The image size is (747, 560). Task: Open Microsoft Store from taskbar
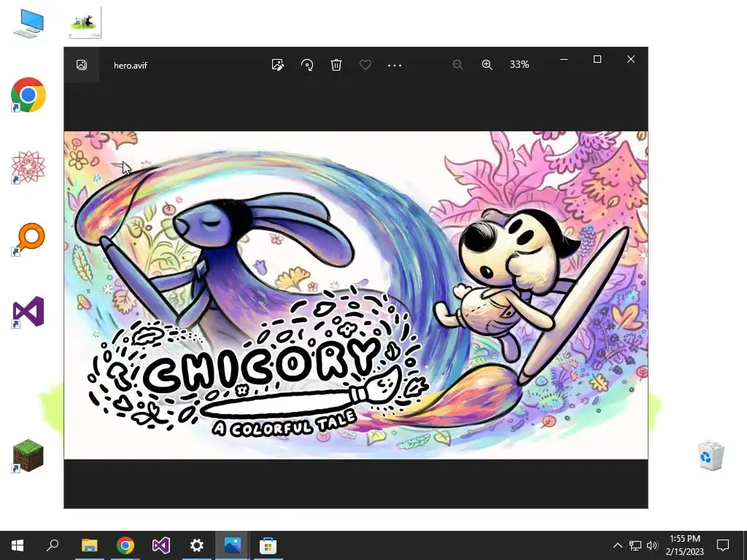tap(268, 545)
